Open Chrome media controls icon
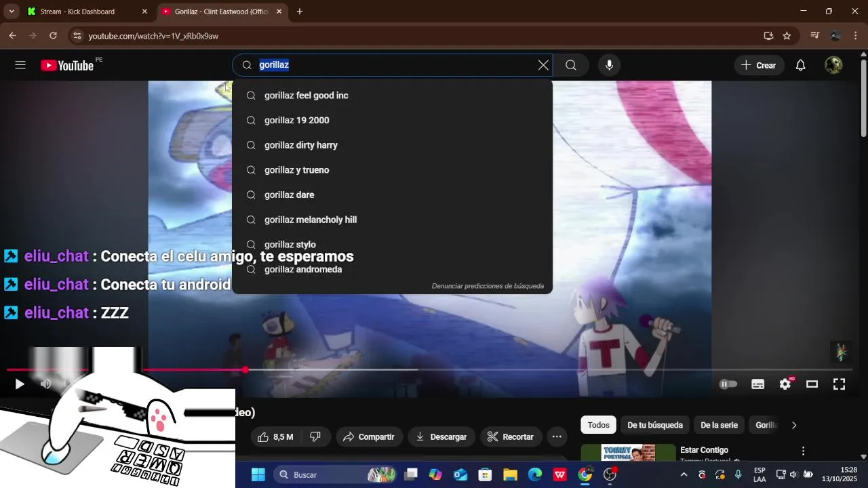Image resolution: width=868 pixels, height=488 pixels. point(815,36)
